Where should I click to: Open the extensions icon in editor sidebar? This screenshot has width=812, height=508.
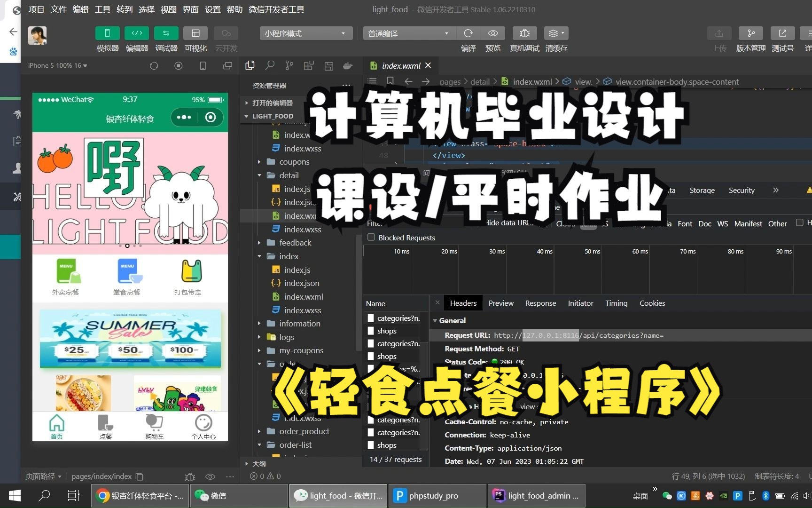[309, 66]
